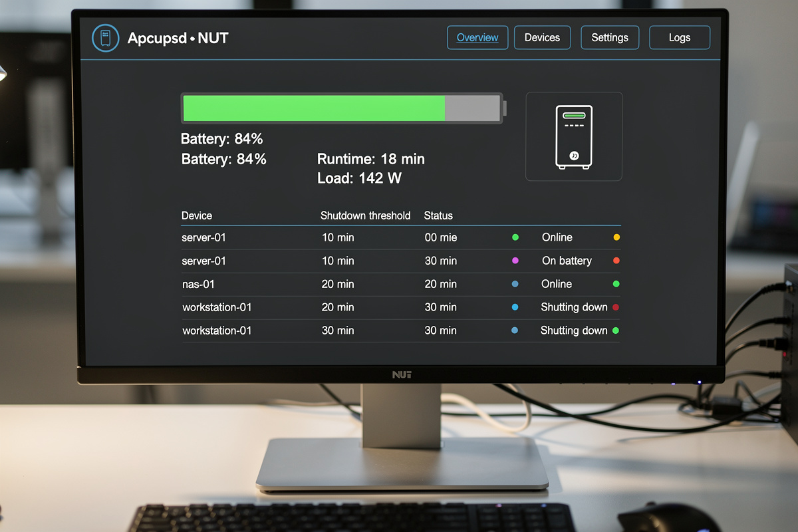Click the "00 mie" status value
Viewport: 798px width, 532px height.
441,237
